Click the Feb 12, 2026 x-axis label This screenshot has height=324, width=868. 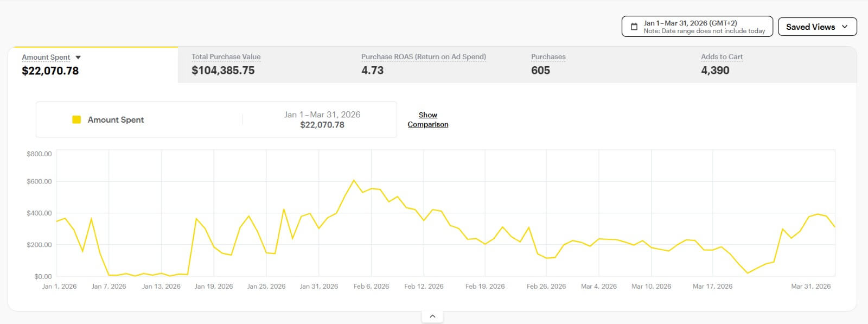click(x=424, y=286)
